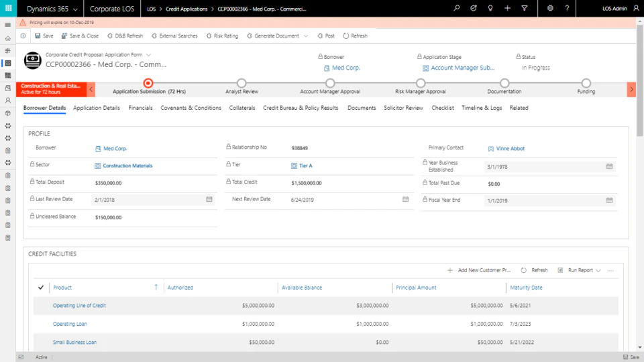
Task: Open the task flow checkmark-circle icon in top bar
Action: (473, 8)
